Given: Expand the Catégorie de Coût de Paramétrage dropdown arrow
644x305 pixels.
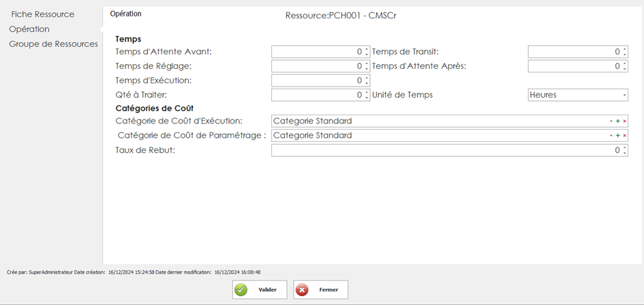Looking at the screenshot, I should 611,136.
